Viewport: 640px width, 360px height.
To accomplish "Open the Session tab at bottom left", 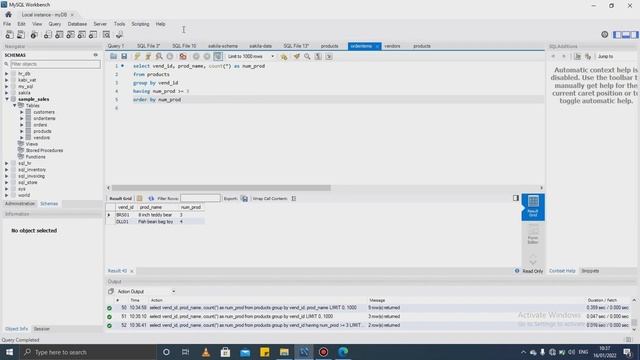I will (x=41, y=329).
